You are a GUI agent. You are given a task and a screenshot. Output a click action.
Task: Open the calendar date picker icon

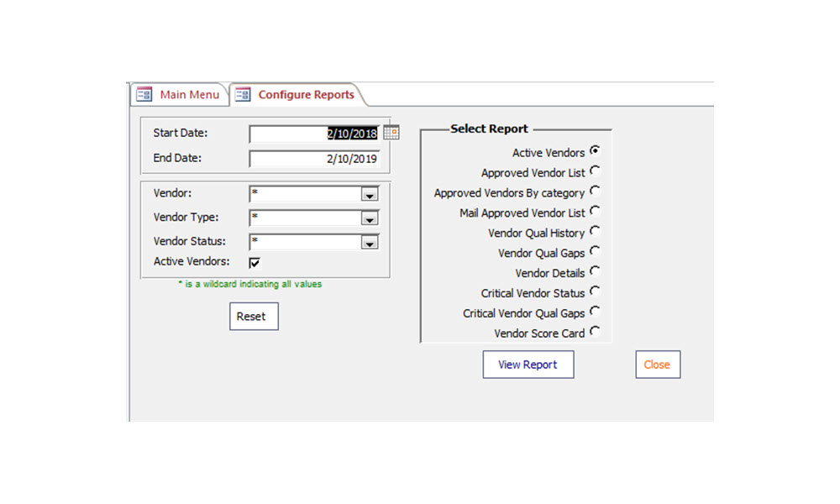pos(391,133)
